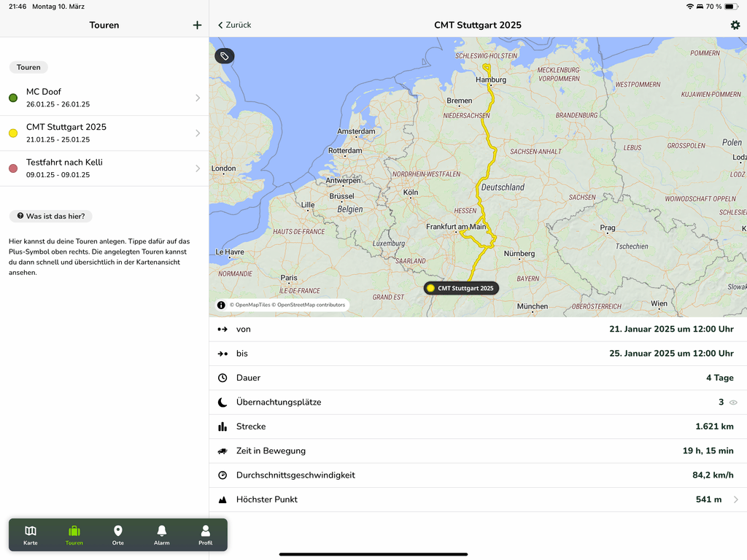Tap the bar chart icon beside Strecke
Viewport: 747px width, 560px height.
coord(222,427)
